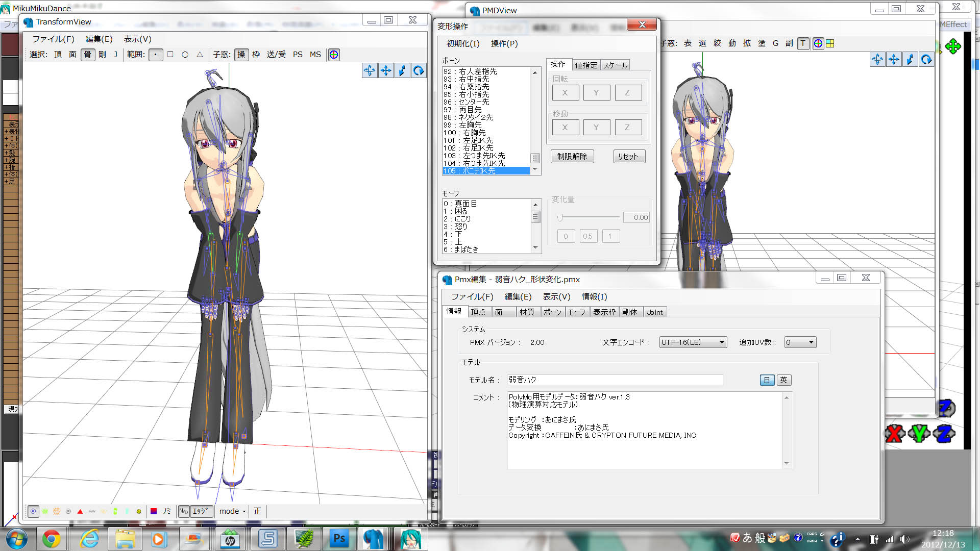Screen dimensions: 980x551
Task: Toggle the 操 subwindow button in TransformView
Action: [241, 55]
